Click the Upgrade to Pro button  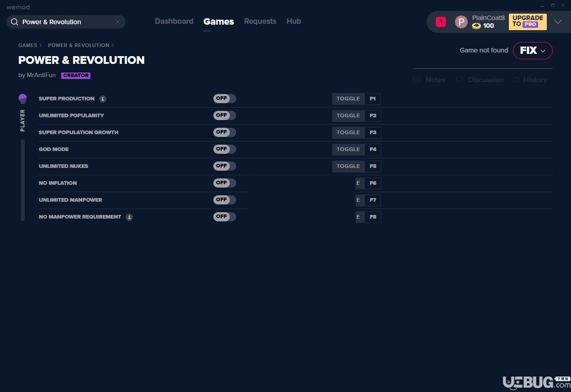(x=528, y=21)
